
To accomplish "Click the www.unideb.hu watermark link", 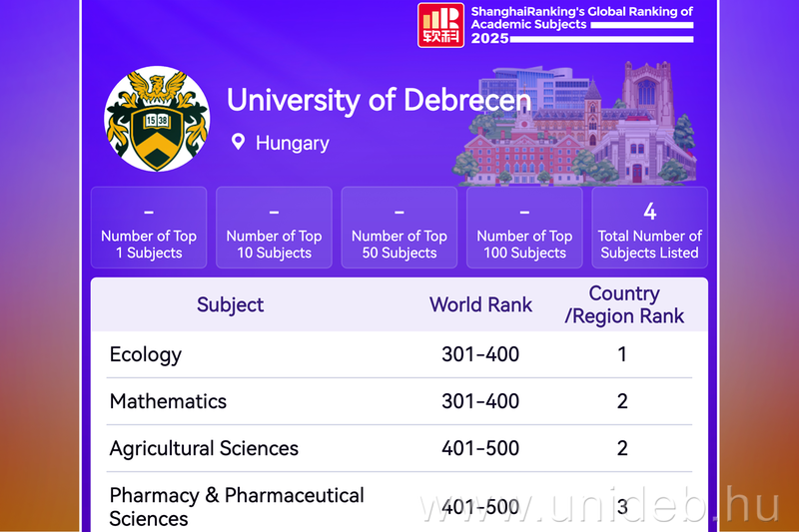I will (599, 506).
